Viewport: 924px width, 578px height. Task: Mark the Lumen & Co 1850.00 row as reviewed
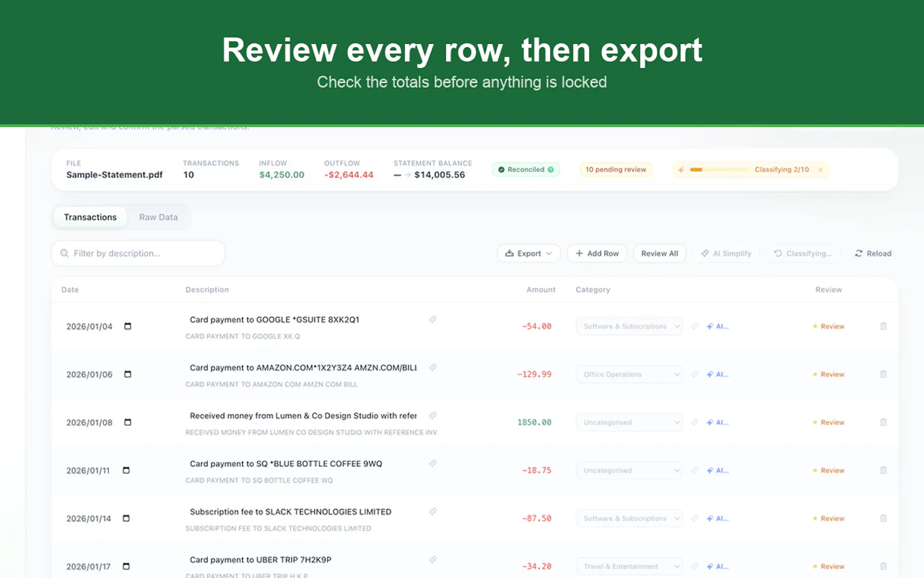[829, 423]
